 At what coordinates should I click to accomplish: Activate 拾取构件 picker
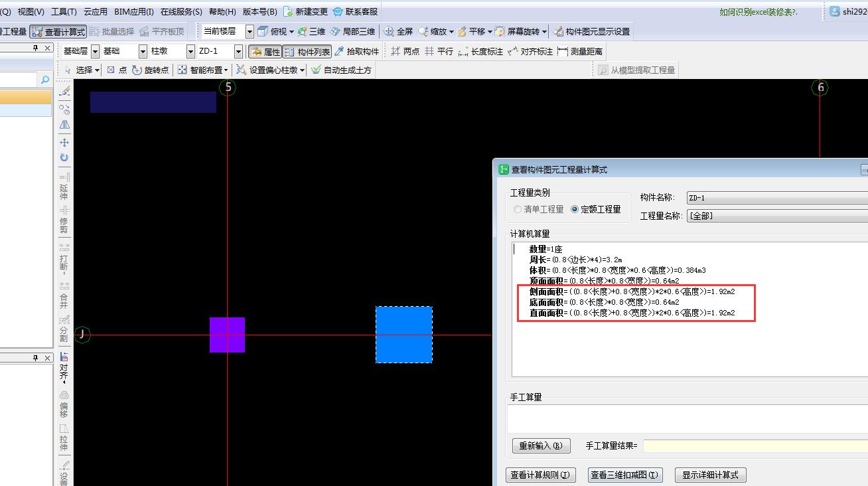click(357, 51)
